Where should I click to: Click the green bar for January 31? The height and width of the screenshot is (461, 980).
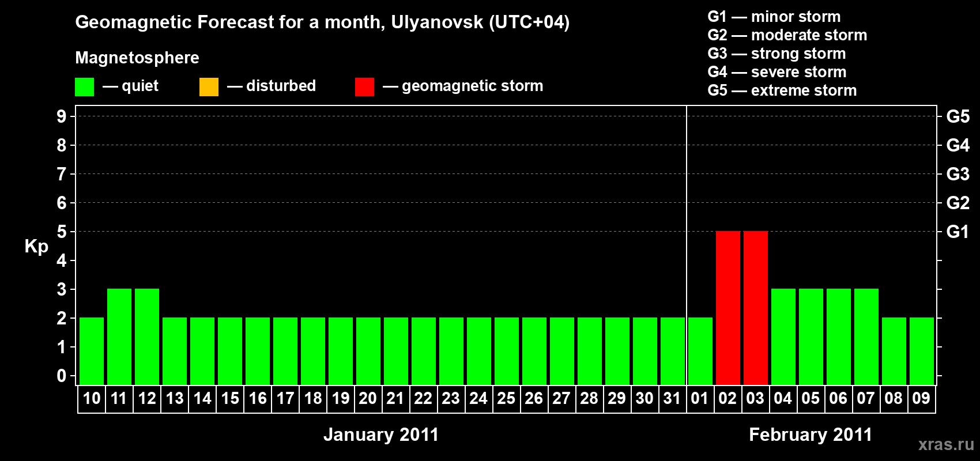673,351
